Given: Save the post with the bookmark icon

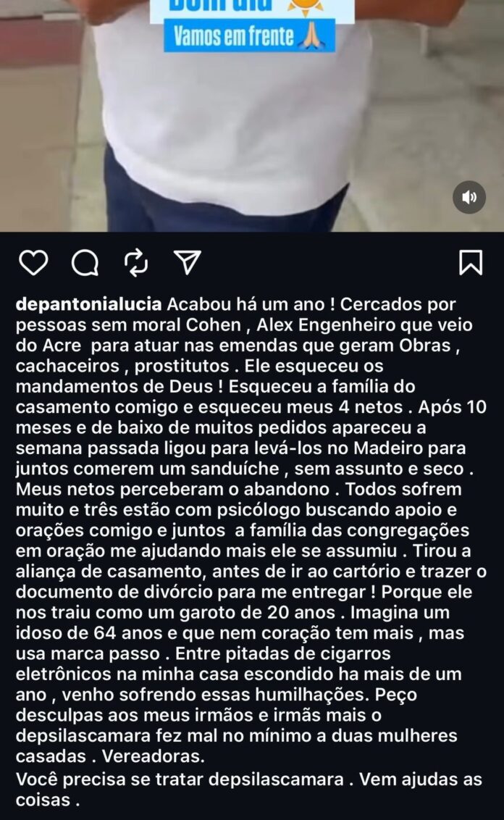Looking at the screenshot, I should (x=471, y=262).
